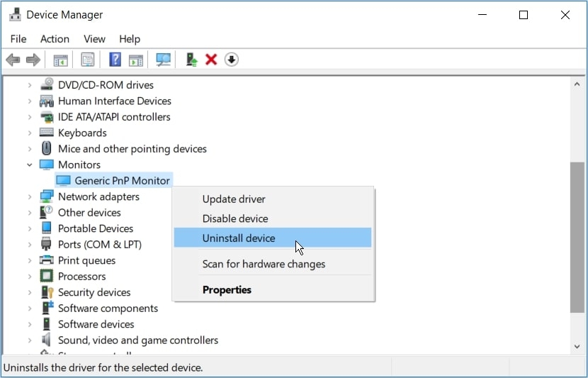Image resolution: width=588 pixels, height=378 pixels.
Task: Click the Forward arrow toolbar icon
Action: click(x=33, y=60)
